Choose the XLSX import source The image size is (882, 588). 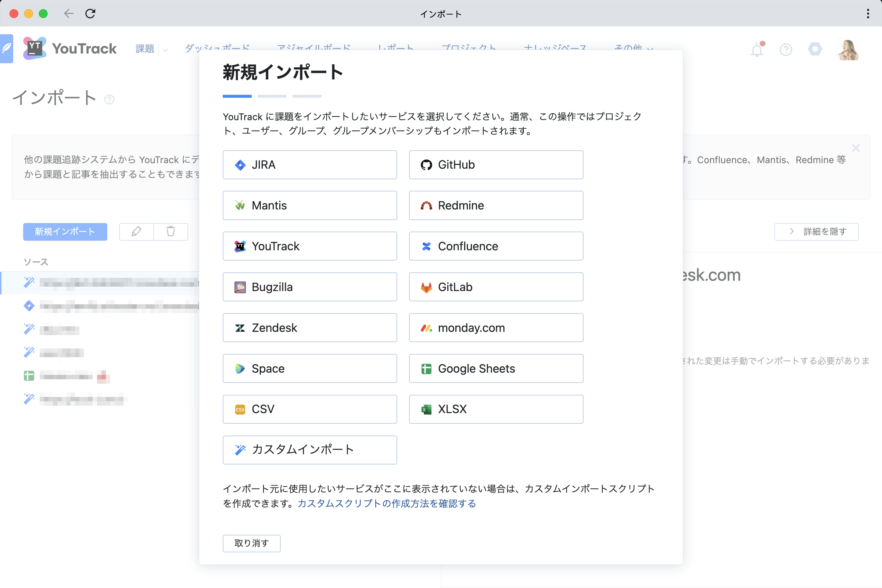point(495,409)
